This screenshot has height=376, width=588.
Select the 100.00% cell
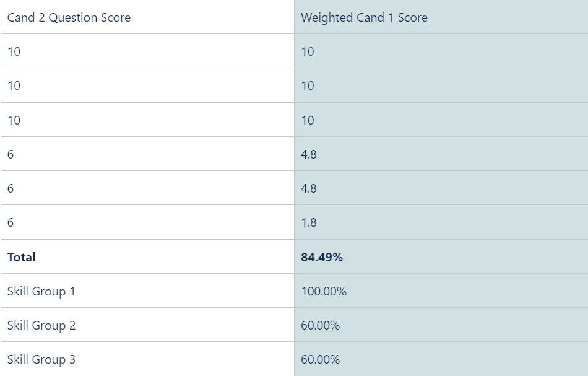pyautogui.click(x=441, y=291)
